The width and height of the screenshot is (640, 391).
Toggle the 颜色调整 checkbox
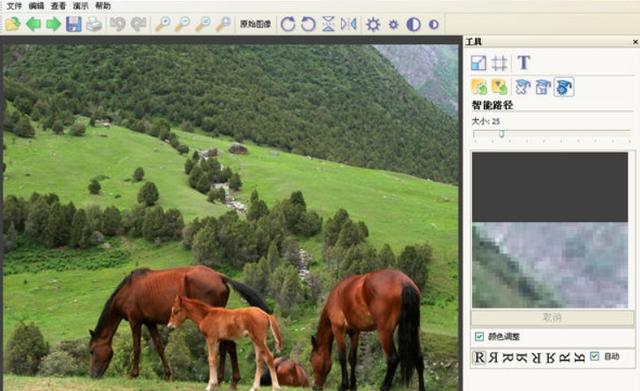click(x=479, y=336)
